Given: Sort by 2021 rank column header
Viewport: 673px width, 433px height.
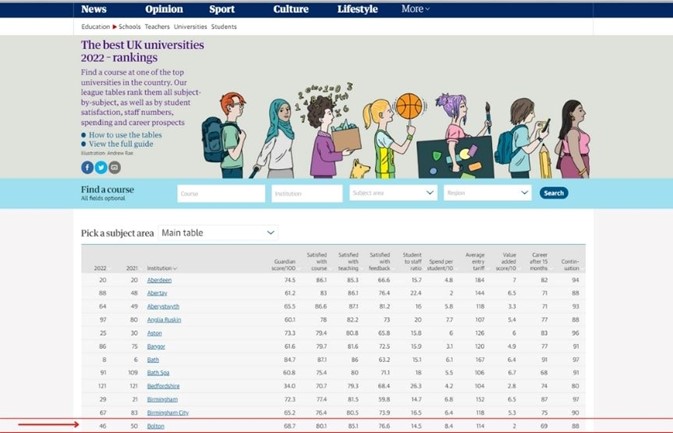Looking at the screenshot, I should pyautogui.click(x=132, y=268).
